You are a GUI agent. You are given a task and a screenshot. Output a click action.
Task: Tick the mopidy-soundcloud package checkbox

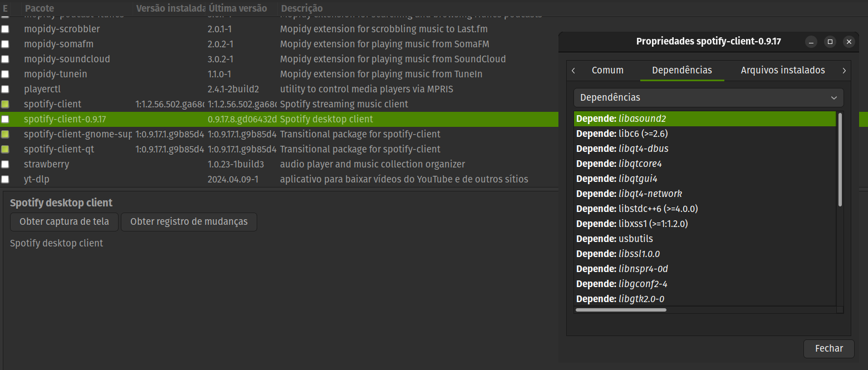(5, 59)
